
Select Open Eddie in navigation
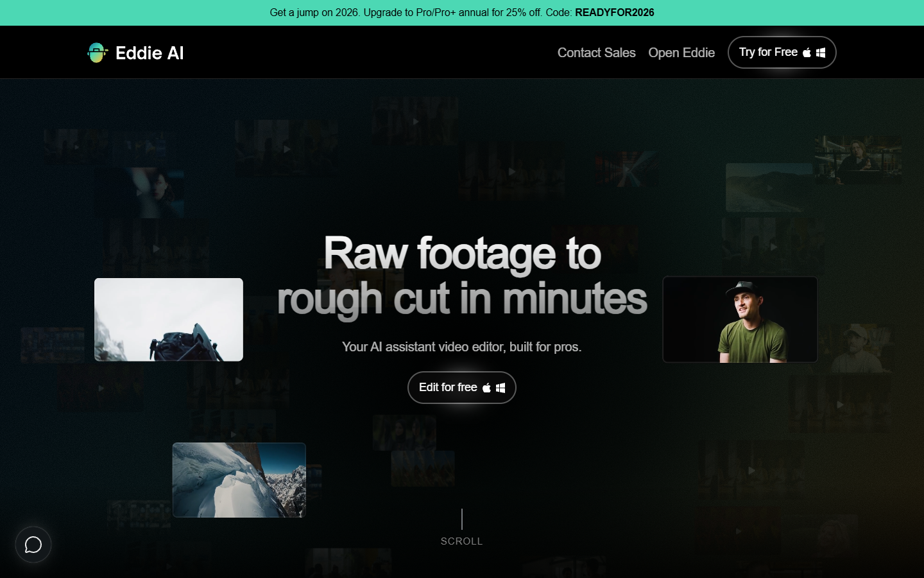click(x=681, y=53)
